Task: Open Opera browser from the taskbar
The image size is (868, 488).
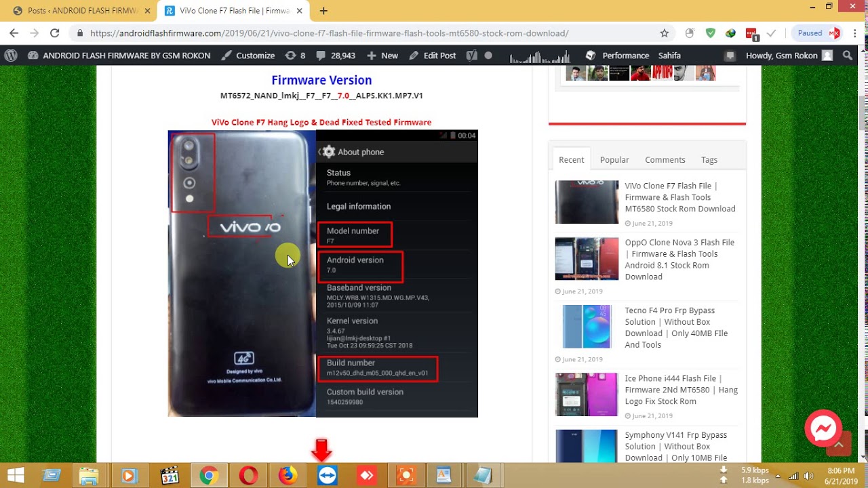Action: 248,476
